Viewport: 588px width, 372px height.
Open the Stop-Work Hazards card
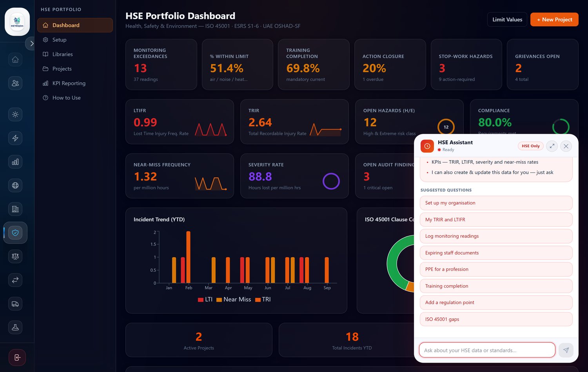[x=466, y=65]
